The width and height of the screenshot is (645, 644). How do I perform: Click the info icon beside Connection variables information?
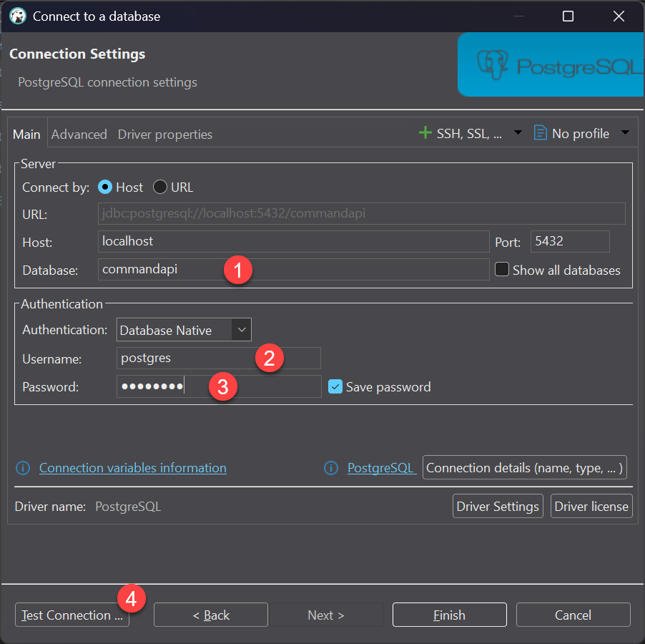tap(22, 467)
